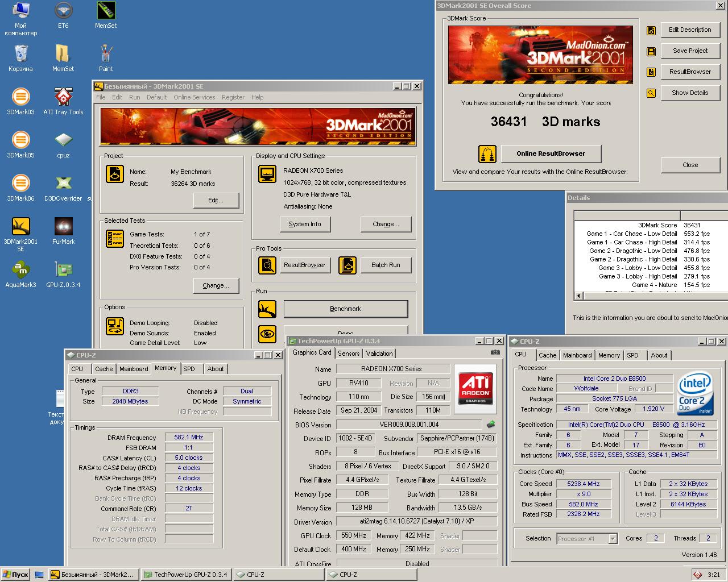
Task: Switch to Mainboard tab in right CPU-Z window
Action: pos(577,355)
